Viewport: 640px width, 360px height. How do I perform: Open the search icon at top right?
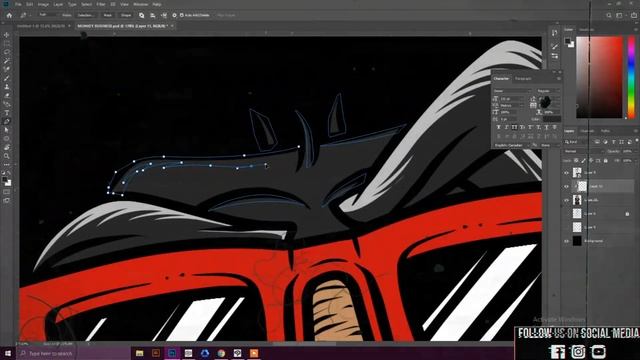point(609,15)
